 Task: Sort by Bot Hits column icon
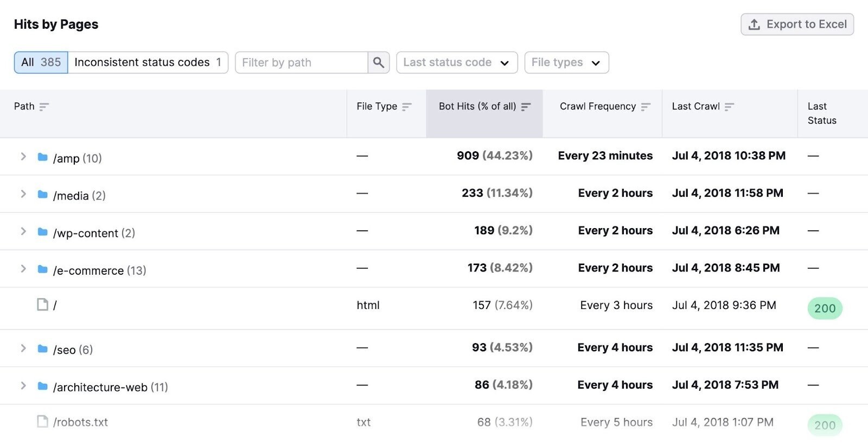526,107
